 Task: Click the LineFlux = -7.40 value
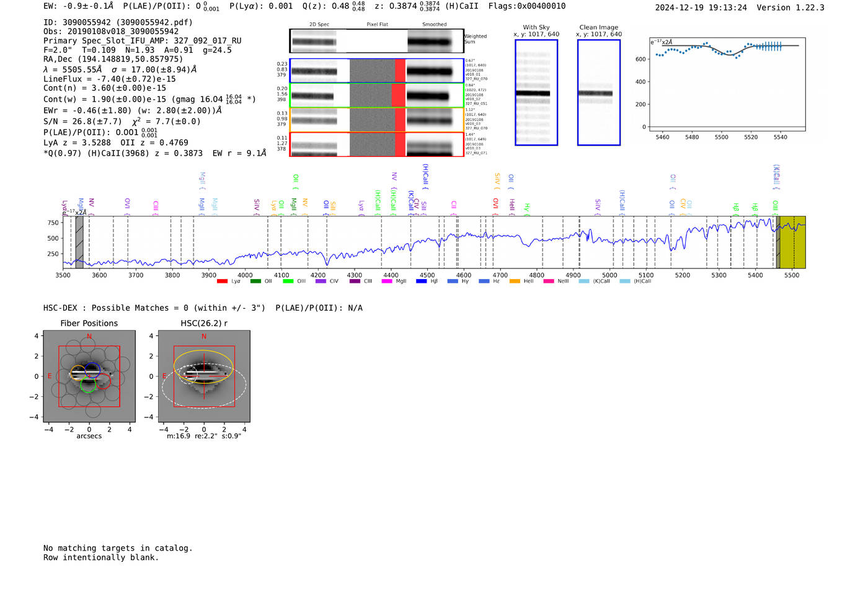click(x=110, y=79)
